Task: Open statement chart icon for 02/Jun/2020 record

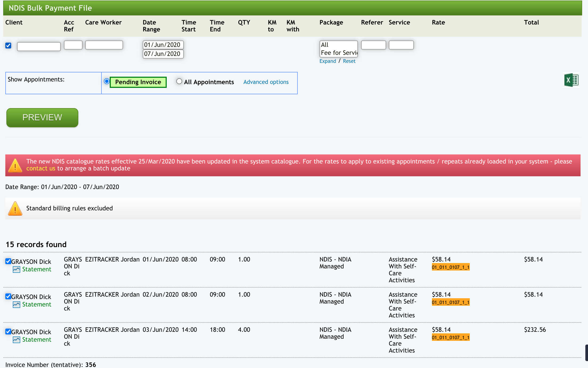Action: point(17,305)
